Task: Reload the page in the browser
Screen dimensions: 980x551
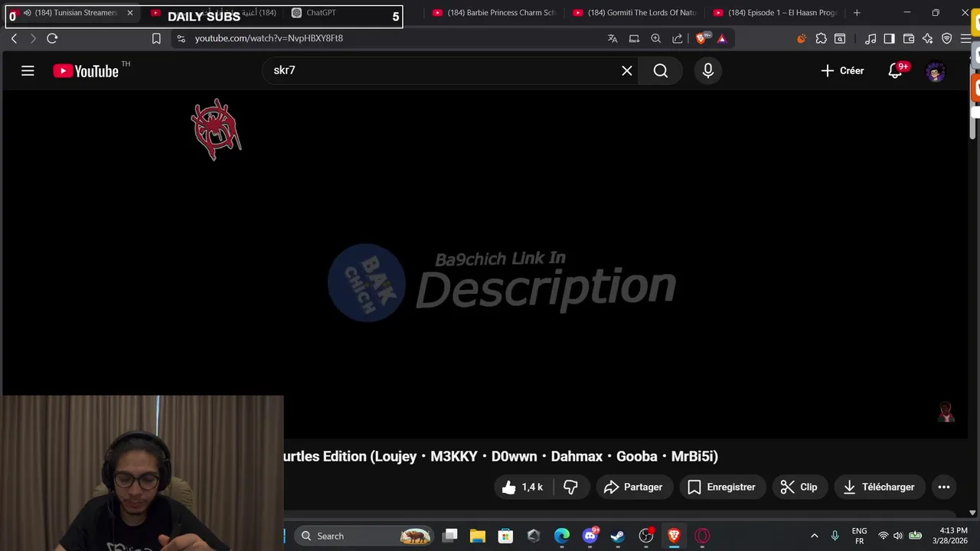Action: pos(52,38)
